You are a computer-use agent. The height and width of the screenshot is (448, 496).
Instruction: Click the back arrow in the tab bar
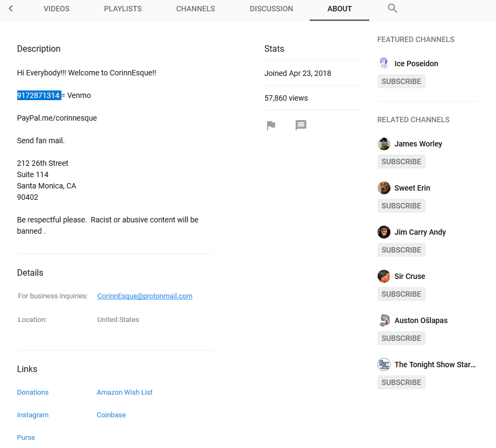click(x=11, y=9)
